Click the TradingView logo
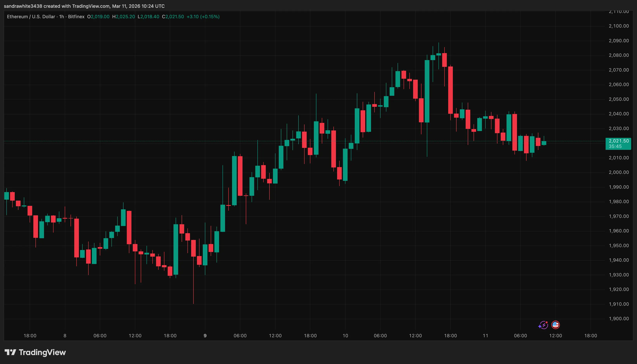The height and width of the screenshot is (364, 637). click(35, 353)
